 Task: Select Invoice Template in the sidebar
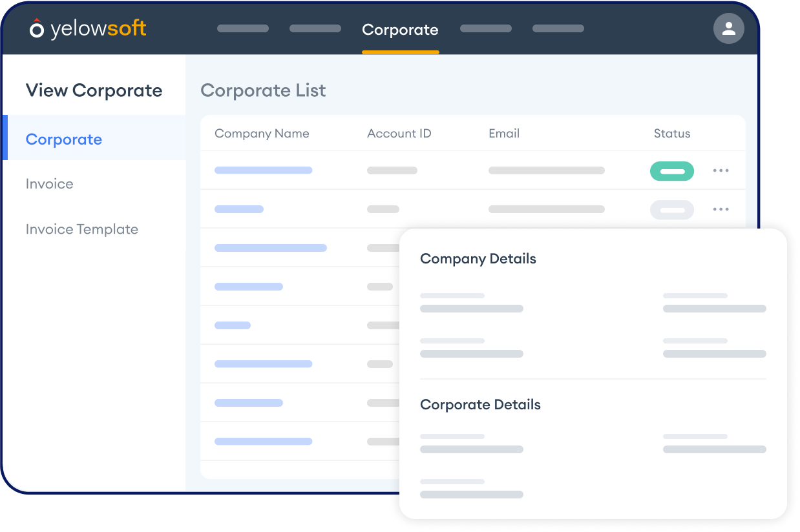coord(81,229)
